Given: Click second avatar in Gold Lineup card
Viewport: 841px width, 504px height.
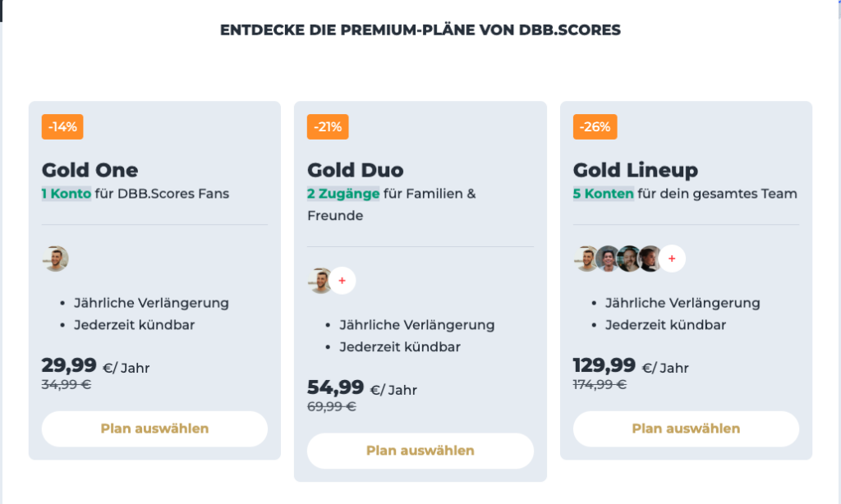Looking at the screenshot, I should (x=608, y=259).
